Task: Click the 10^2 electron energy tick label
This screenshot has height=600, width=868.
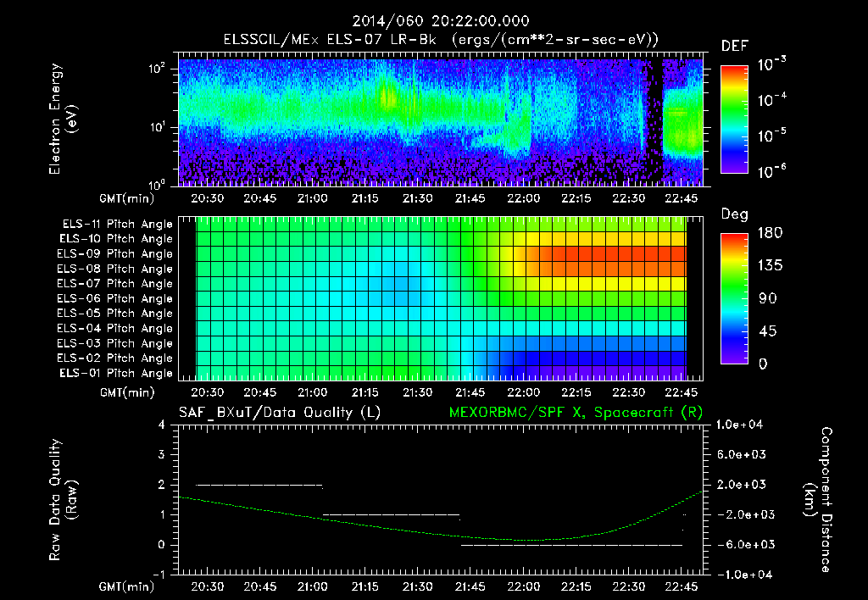Action: 156,69
